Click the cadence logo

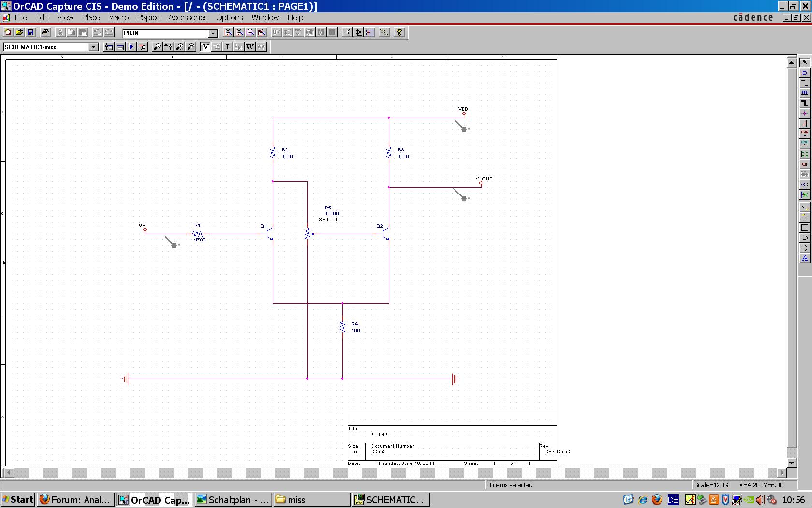(x=753, y=17)
